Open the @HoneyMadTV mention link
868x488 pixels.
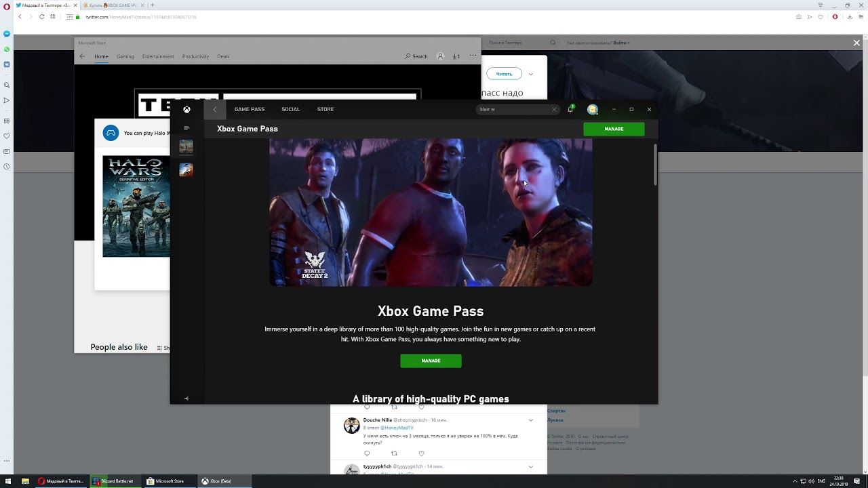tap(397, 428)
